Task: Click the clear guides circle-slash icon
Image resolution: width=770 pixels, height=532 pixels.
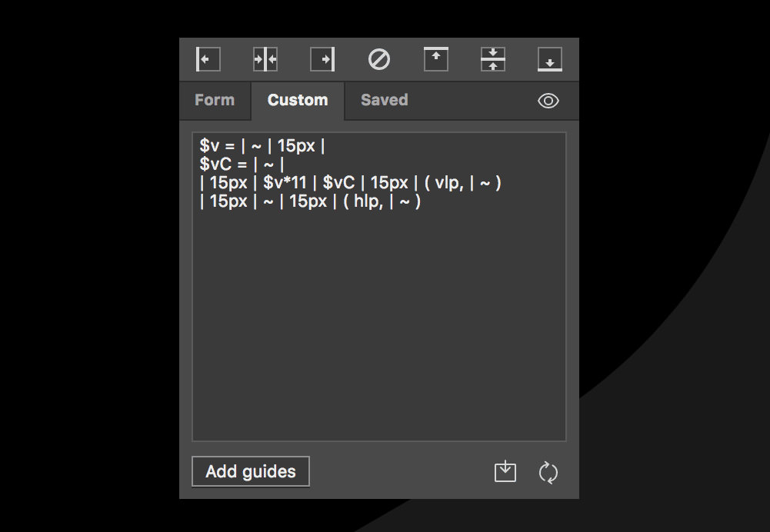Action: pos(379,59)
